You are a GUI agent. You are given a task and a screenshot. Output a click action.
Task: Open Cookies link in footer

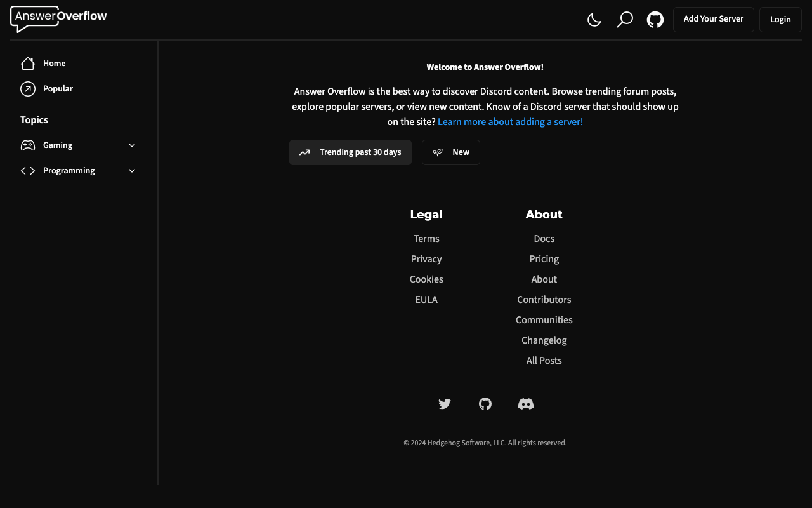(426, 279)
